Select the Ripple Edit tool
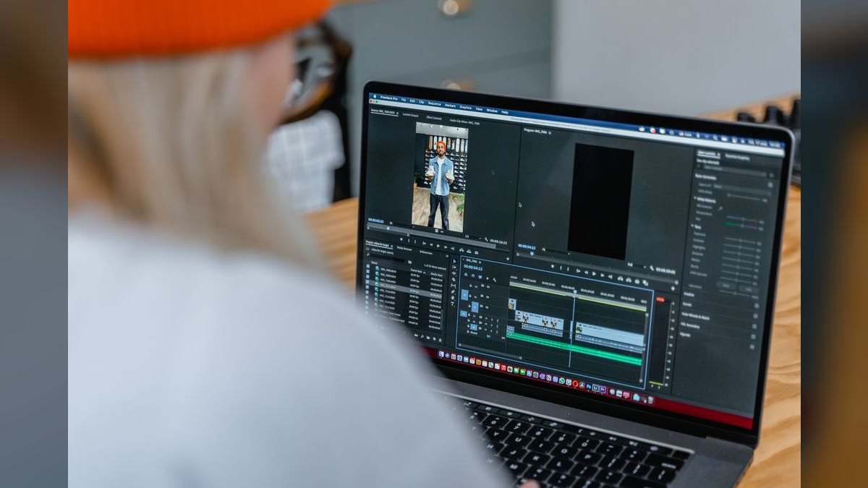The width and height of the screenshot is (868, 488). pyautogui.click(x=454, y=273)
